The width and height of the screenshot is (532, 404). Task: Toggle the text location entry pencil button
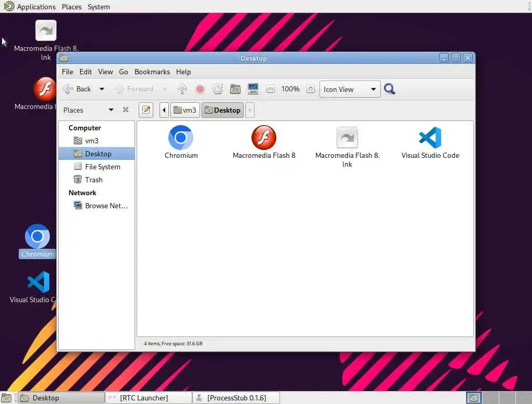[146, 110]
